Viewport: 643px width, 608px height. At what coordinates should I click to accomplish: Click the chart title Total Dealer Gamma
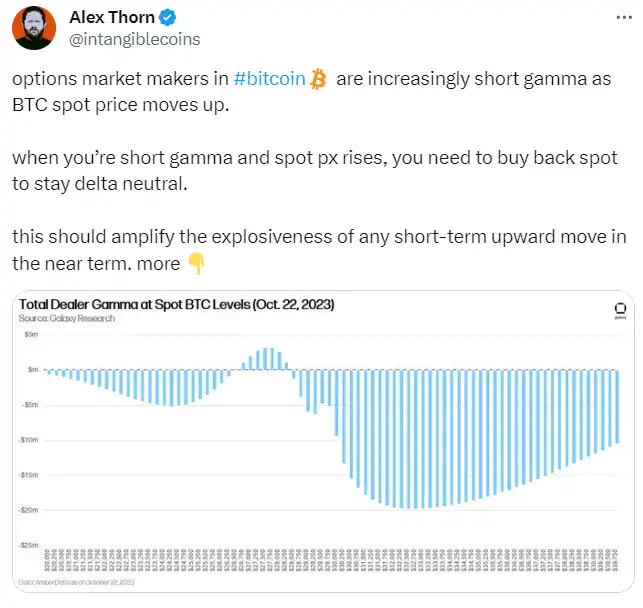coord(177,304)
